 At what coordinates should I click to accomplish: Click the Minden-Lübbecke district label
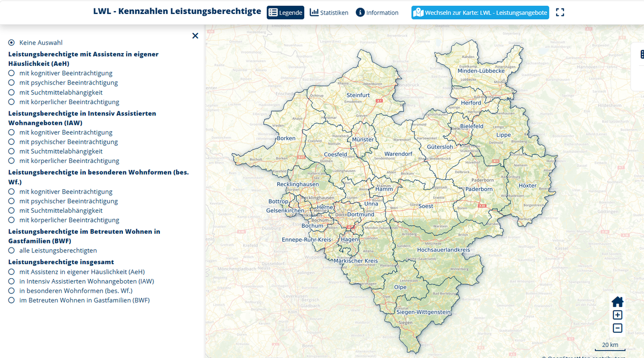click(x=481, y=71)
